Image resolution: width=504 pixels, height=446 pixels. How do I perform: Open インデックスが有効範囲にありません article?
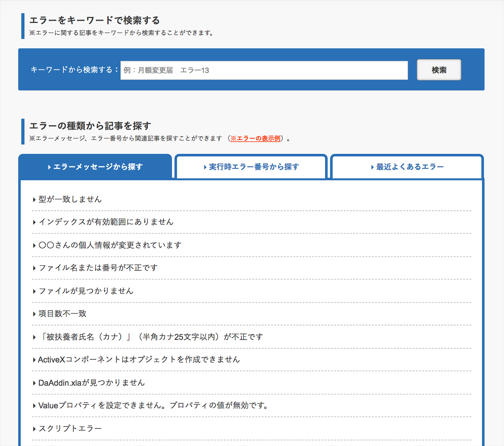pyautogui.click(x=106, y=222)
